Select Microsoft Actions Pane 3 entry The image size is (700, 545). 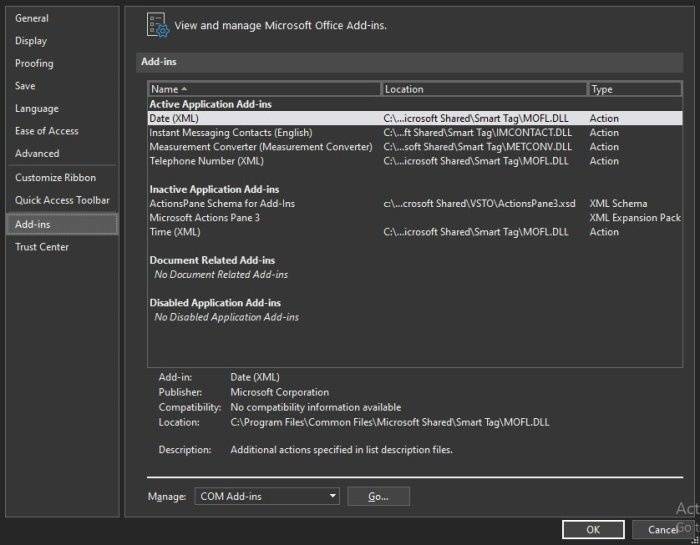click(415, 218)
